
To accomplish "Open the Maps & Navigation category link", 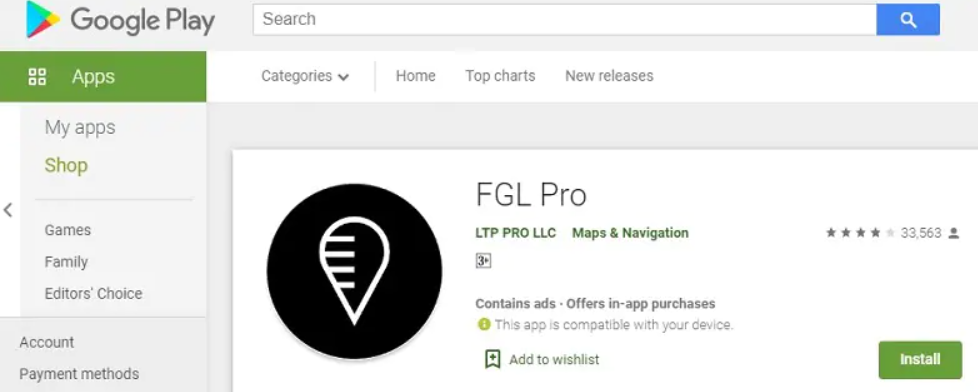I will coord(631,233).
